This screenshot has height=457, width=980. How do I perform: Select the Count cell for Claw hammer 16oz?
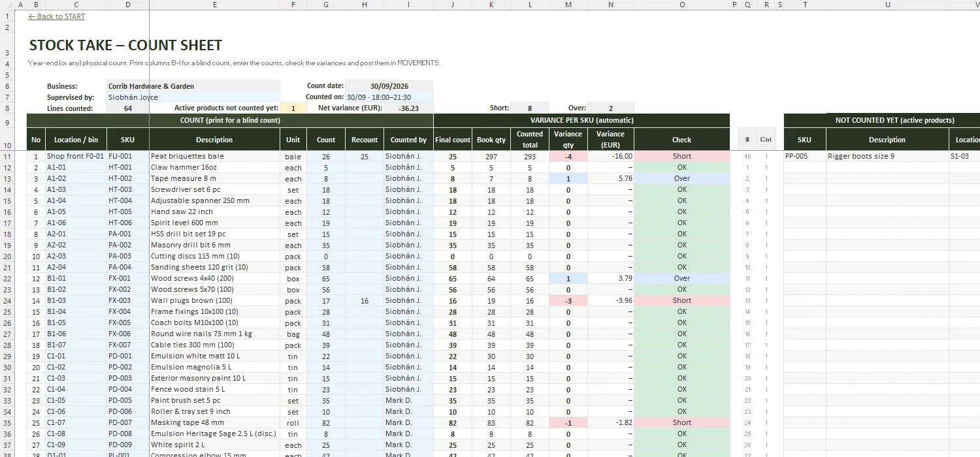tap(326, 168)
